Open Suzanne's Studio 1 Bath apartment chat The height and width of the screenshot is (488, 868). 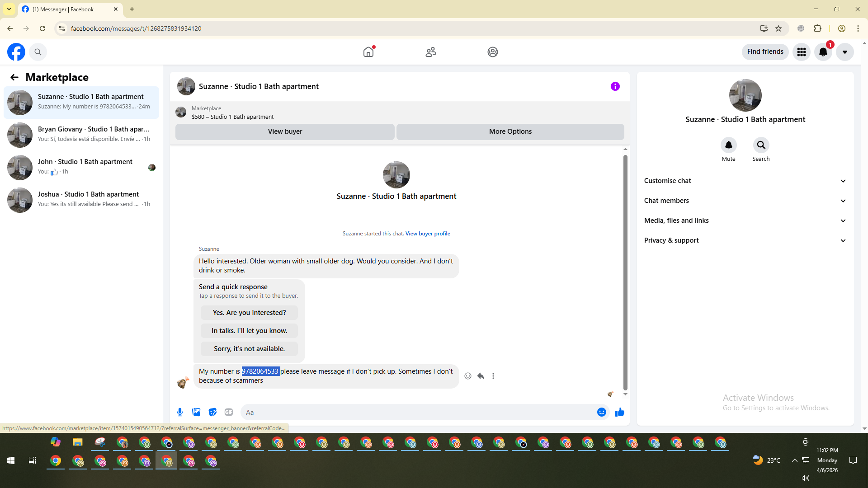(x=81, y=103)
